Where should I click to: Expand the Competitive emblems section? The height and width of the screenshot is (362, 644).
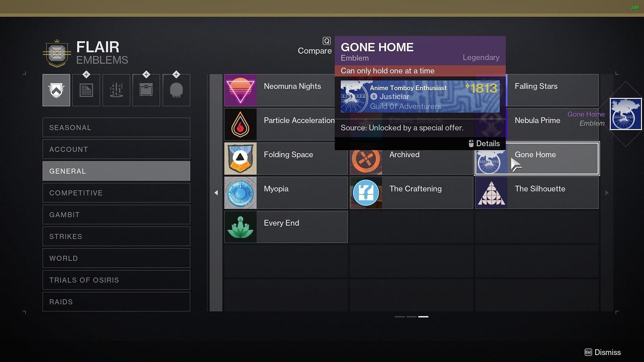(x=116, y=193)
